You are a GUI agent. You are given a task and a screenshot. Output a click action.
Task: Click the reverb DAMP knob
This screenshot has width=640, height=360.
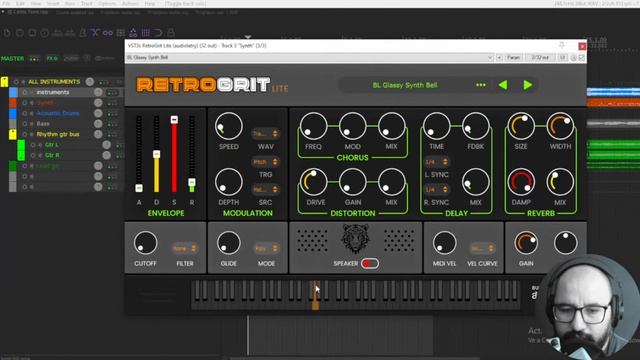(x=521, y=182)
